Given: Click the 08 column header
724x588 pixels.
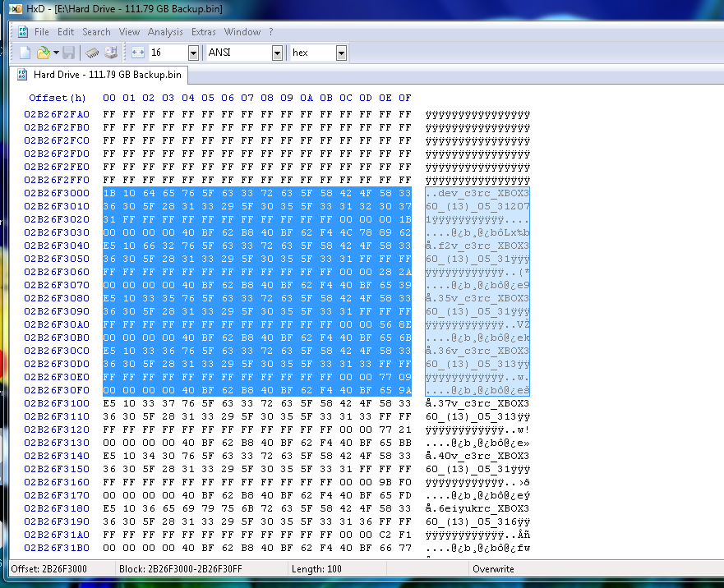Looking at the screenshot, I should pyautogui.click(x=267, y=98).
